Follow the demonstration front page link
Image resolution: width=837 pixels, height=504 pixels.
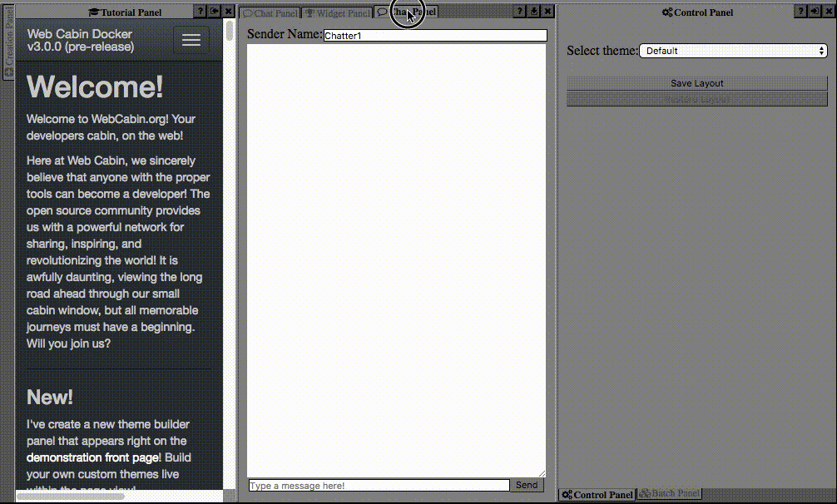(x=93, y=457)
